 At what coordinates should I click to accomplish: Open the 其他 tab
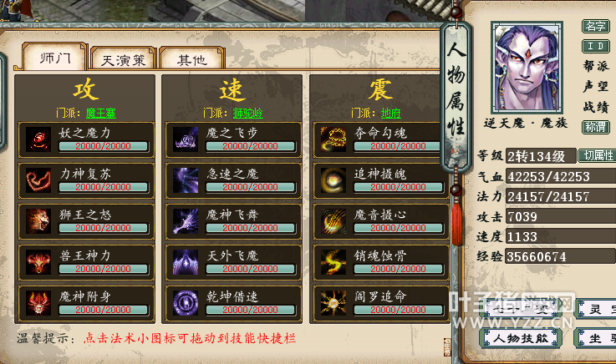[x=191, y=60]
